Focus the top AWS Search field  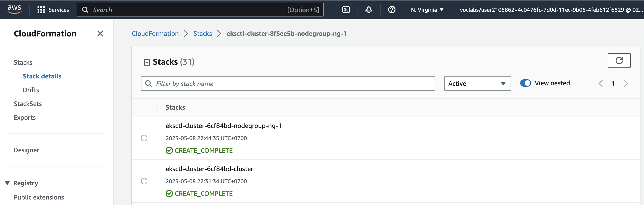click(200, 10)
